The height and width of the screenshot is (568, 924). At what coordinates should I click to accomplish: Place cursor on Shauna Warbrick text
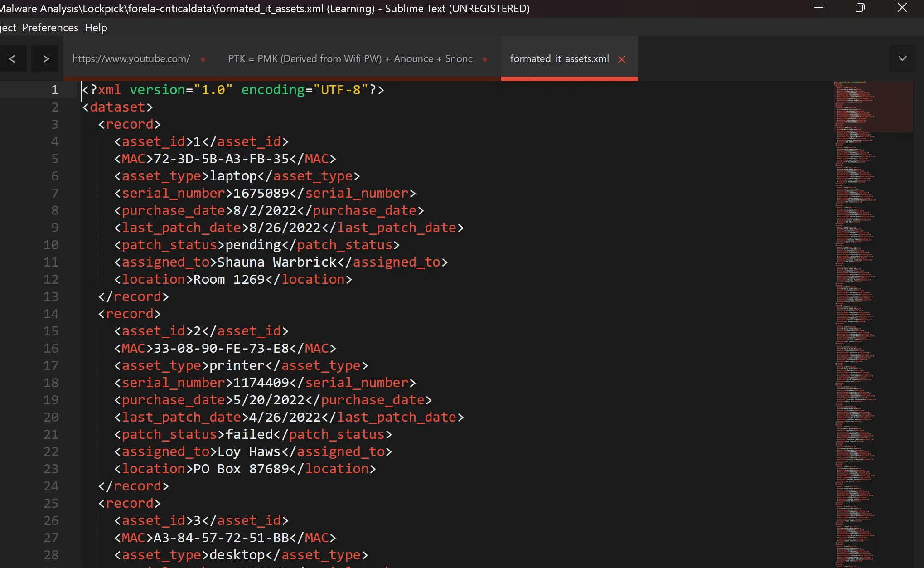(x=276, y=262)
